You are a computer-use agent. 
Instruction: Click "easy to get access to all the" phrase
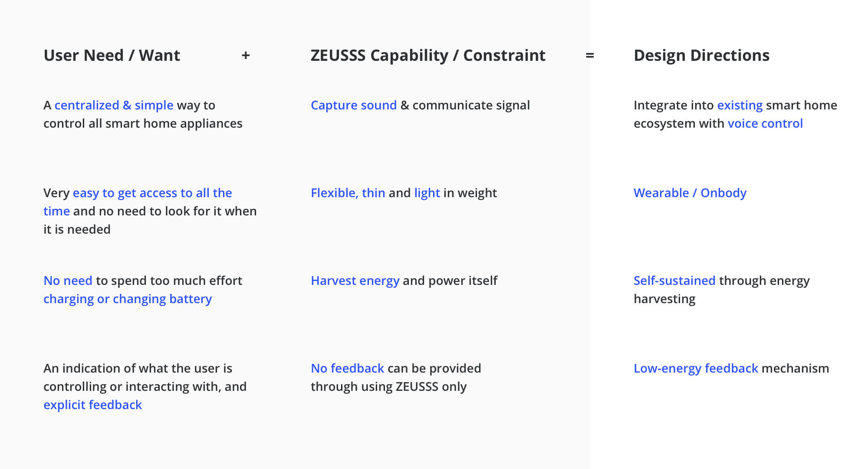[x=152, y=193]
